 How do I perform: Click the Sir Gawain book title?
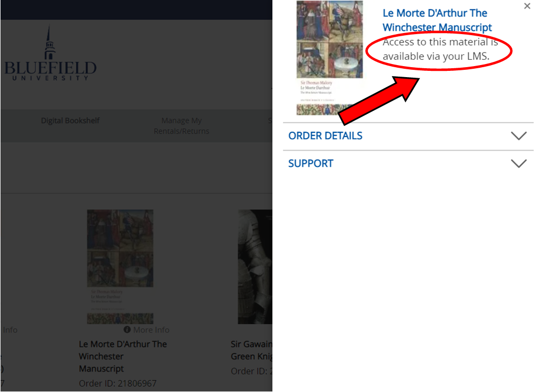tap(251, 350)
